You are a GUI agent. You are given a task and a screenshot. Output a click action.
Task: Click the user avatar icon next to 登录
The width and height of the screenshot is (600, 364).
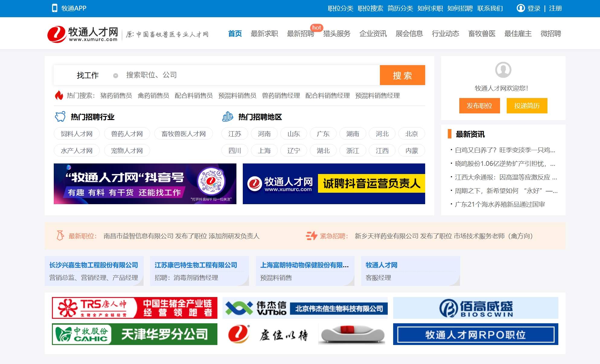(x=521, y=8)
